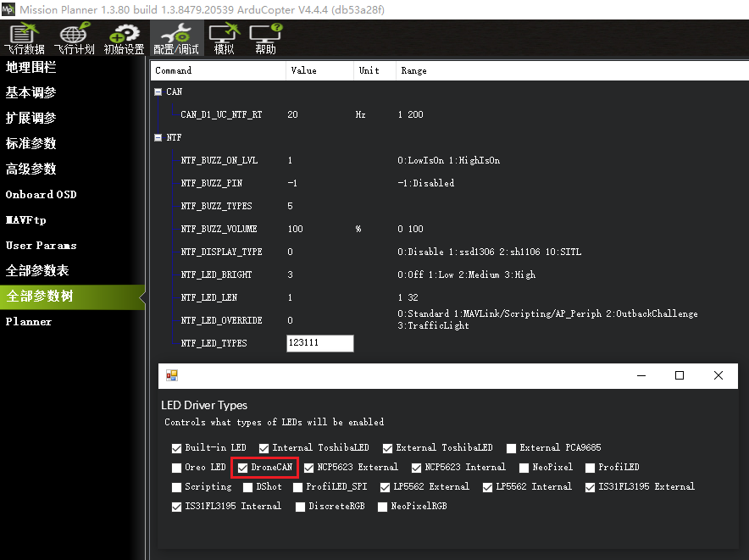Toggle the IS31FL3195 External checkbox
Image resolution: width=749 pixels, height=560 pixels.
(590, 487)
